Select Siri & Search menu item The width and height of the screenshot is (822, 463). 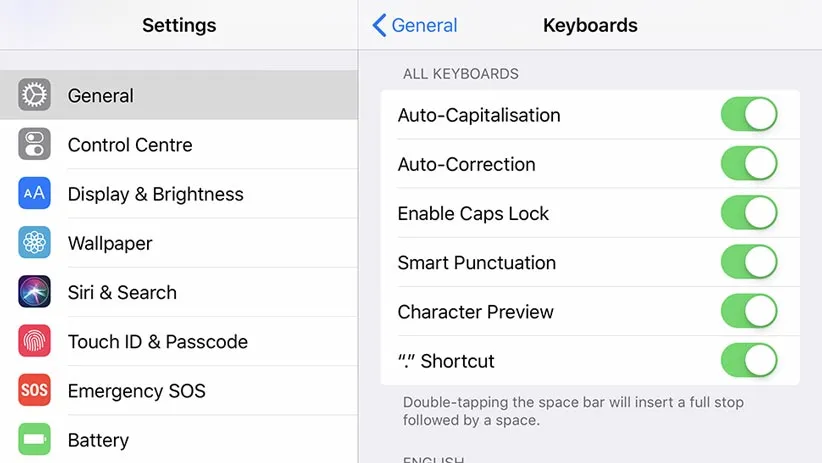[x=122, y=292]
